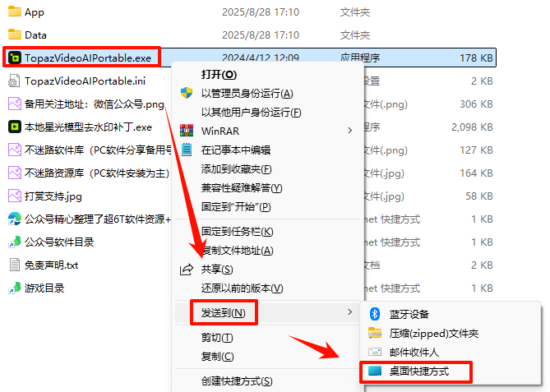Screen dimensions: 550x392
Task: Click the share icon next to 共享
Action: pos(187,270)
